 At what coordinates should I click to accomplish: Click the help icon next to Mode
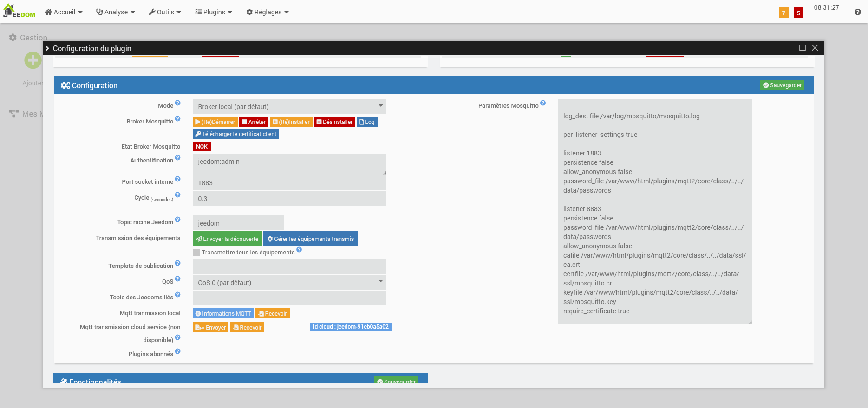pyautogui.click(x=177, y=103)
